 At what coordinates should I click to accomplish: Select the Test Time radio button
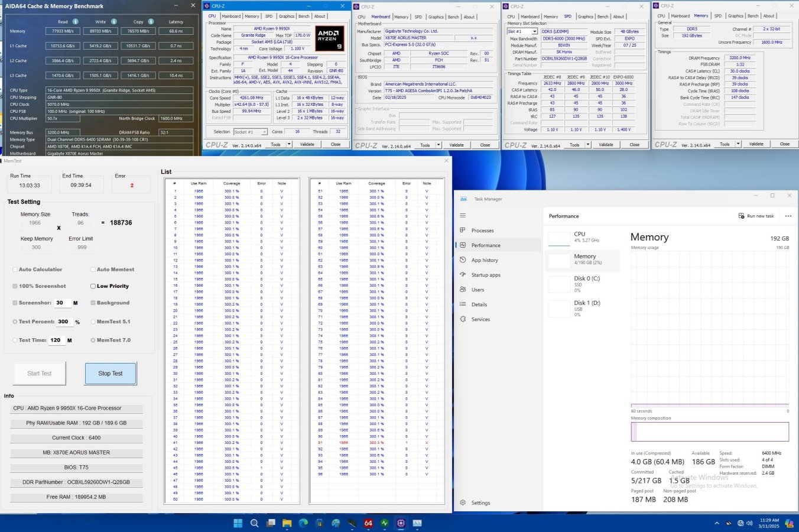(15, 340)
